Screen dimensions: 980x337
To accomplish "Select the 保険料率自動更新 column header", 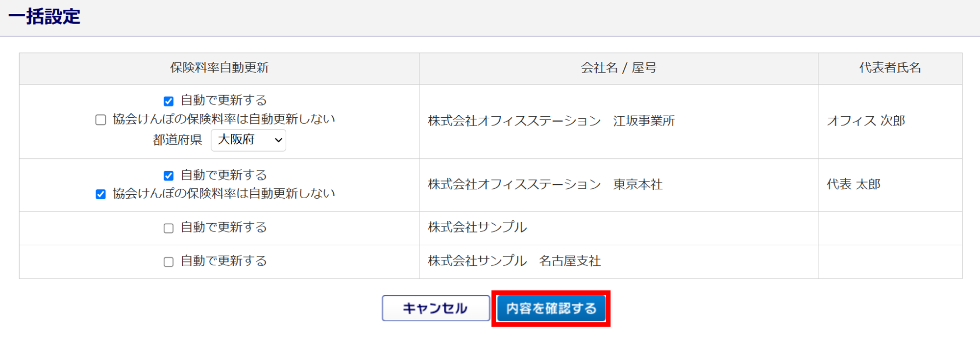I will [219, 68].
